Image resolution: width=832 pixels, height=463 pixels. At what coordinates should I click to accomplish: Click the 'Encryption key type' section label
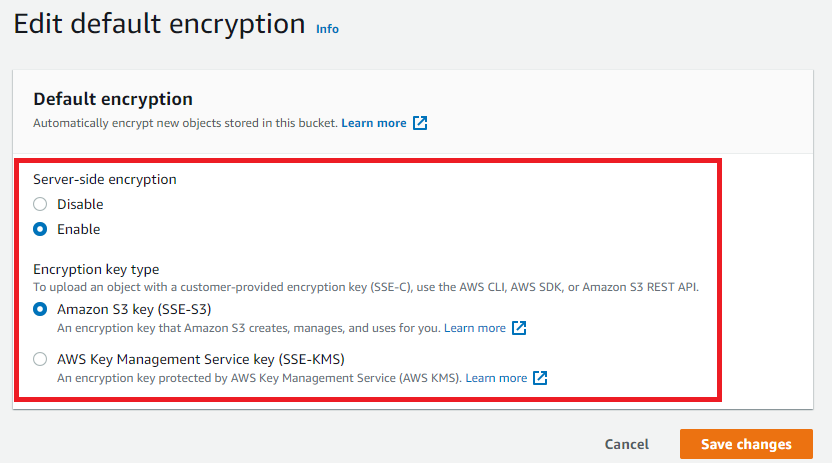96,269
